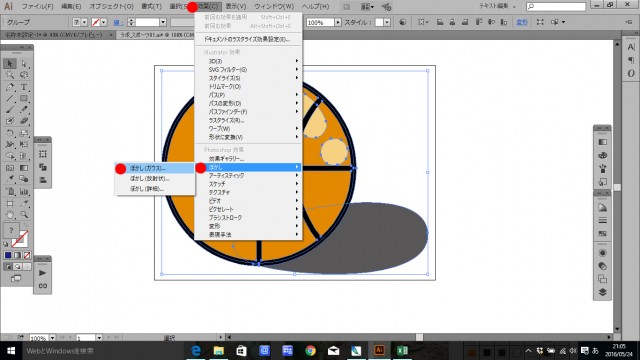This screenshot has height=360, width=640.
Task: Open the opacity 100% flyout arrow
Action: (x=338, y=22)
